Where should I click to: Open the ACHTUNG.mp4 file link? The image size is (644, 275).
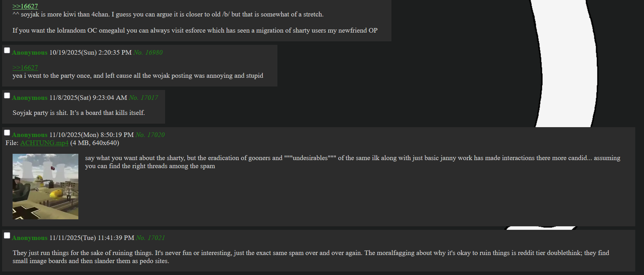[x=44, y=143]
